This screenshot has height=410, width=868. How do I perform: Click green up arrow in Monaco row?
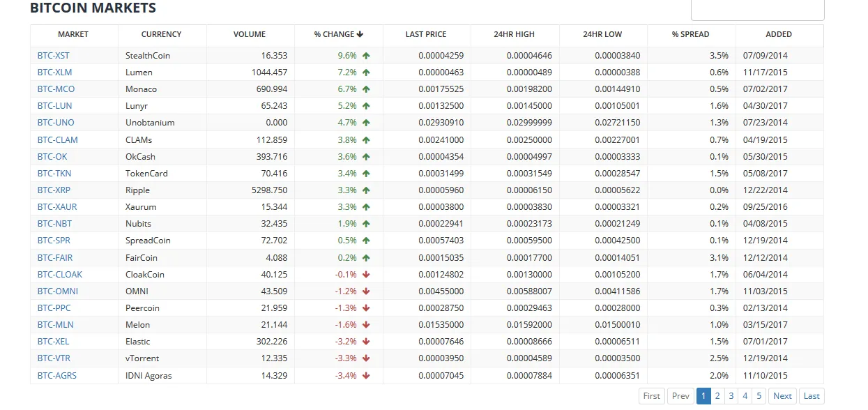pos(366,89)
